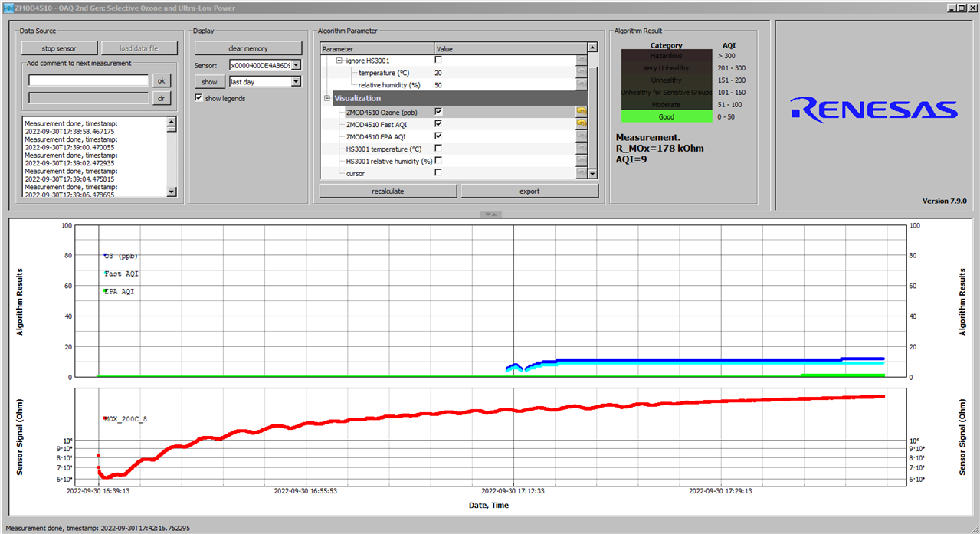Click the ZMOD4510 app icon in title bar

[8, 8]
